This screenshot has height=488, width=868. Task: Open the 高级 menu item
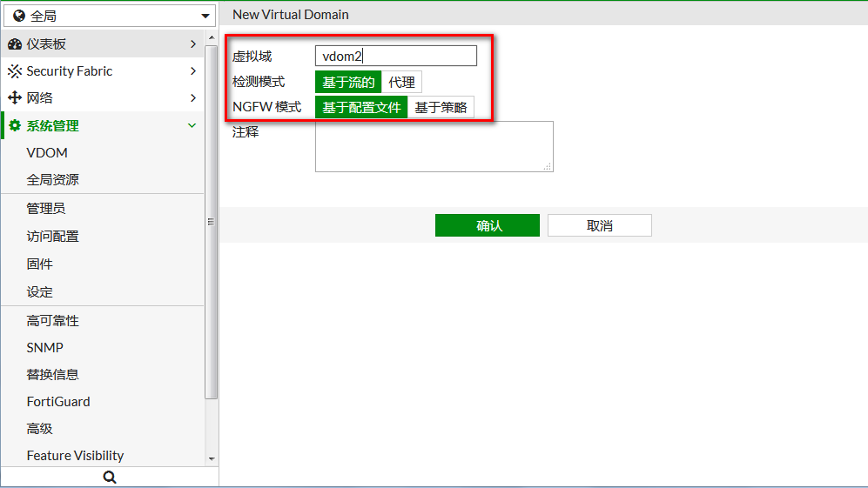coord(39,429)
